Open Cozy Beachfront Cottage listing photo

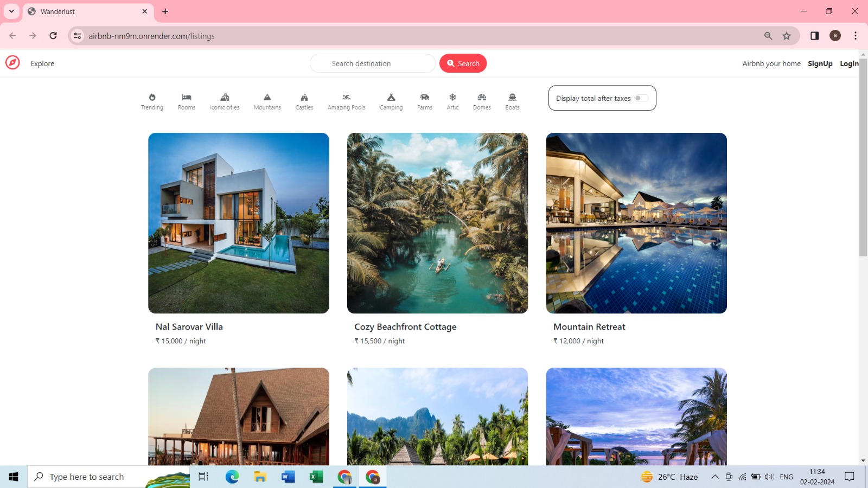(x=437, y=223)
